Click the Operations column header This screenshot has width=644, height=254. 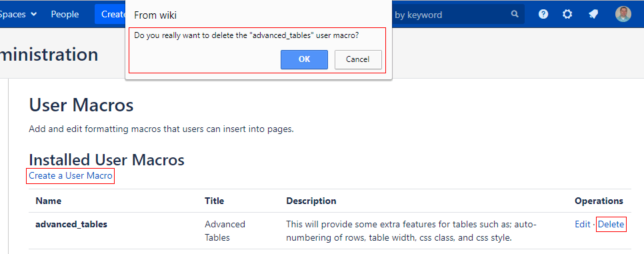click(599, 201)
